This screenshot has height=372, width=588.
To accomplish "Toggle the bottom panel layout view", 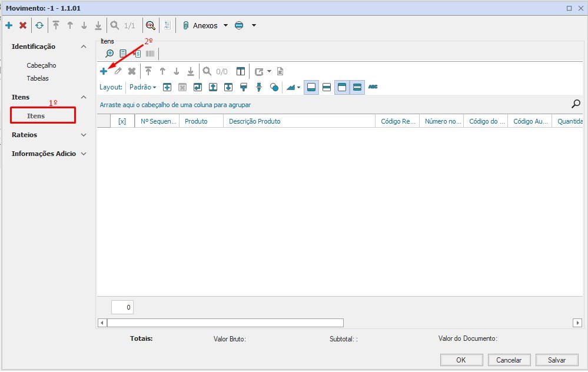I will [311, 87].
